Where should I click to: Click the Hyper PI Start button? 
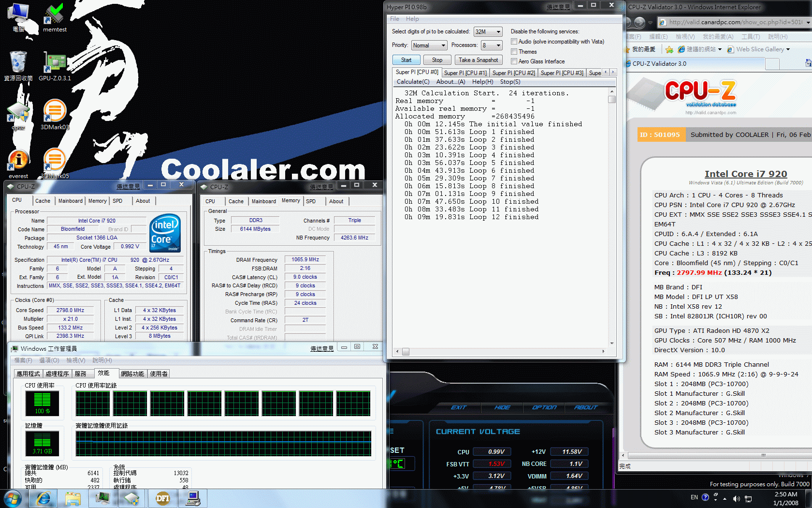(x=406, y=60)
